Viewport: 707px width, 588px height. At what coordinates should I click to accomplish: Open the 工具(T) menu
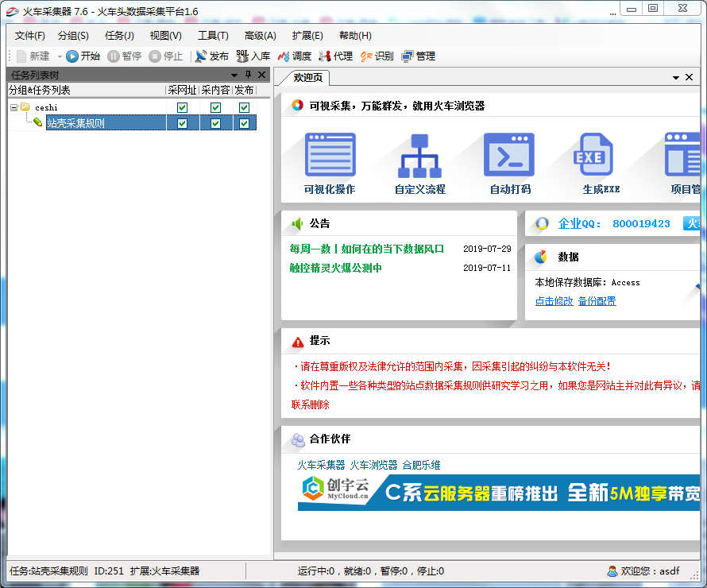(213, 36)
